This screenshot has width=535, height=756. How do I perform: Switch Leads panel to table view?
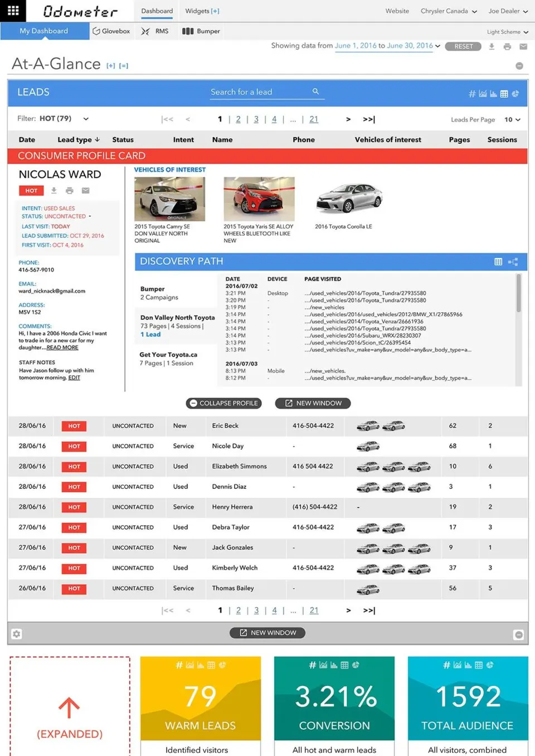(x=504, y=94)
